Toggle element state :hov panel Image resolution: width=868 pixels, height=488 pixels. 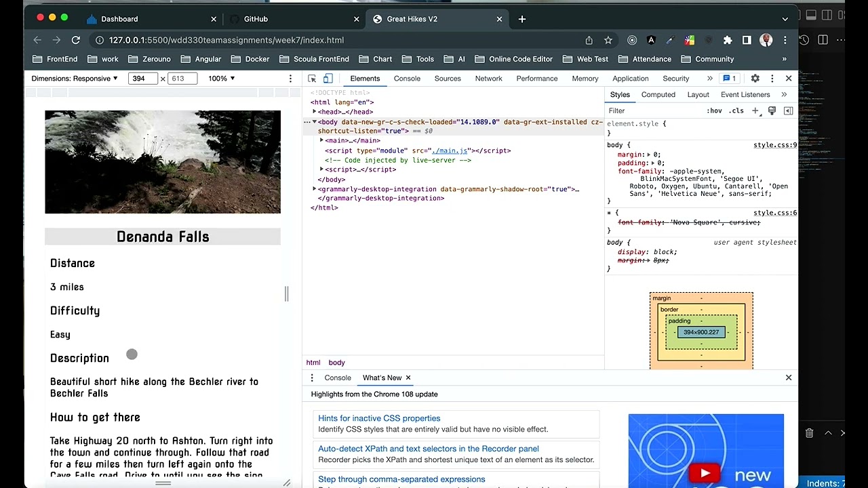pos(714,110)
